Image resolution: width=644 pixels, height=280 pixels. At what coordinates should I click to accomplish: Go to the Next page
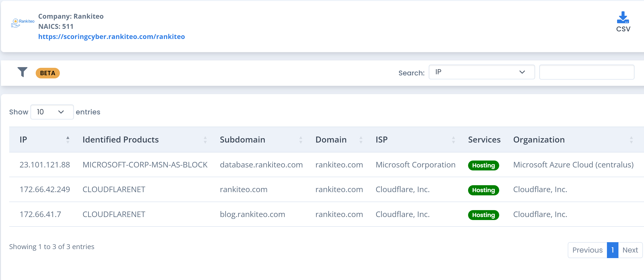tap(630, 250)
